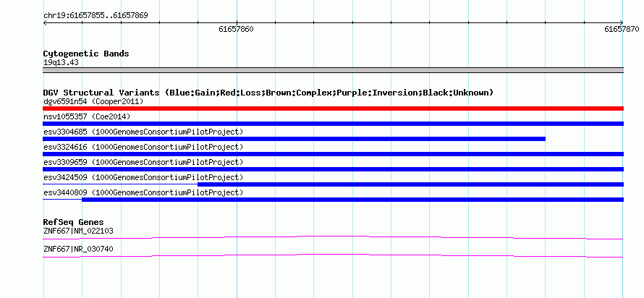Click the 61657860 ruler tick label
Viewport: 644px width, 298px height.
tap(236, 29)
